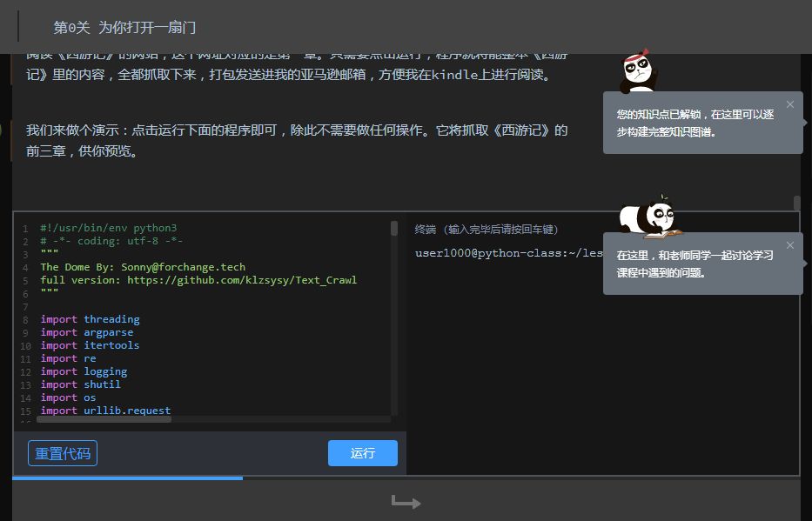
Task: Click the terminal prompt user1000@python-class
Action: [x=508, y=253]
